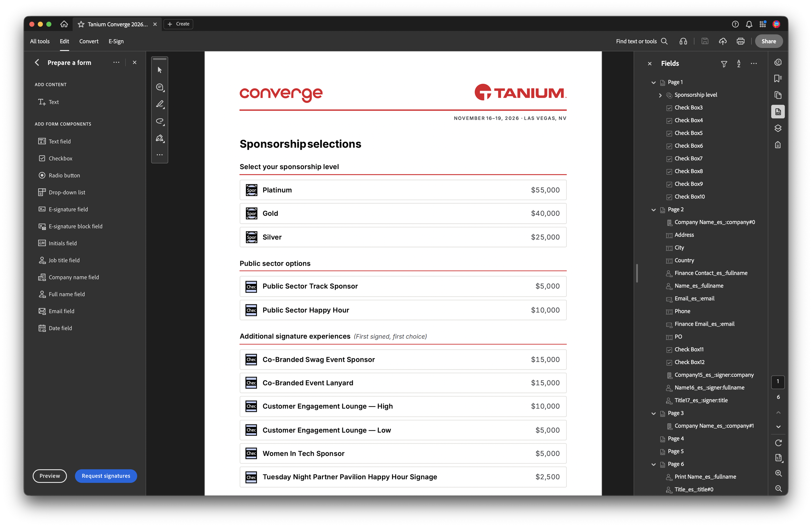Filter fields with the funnel icon
Image resolution: width=812 pixels, height=527 pixels.
[x=724, y=64]
